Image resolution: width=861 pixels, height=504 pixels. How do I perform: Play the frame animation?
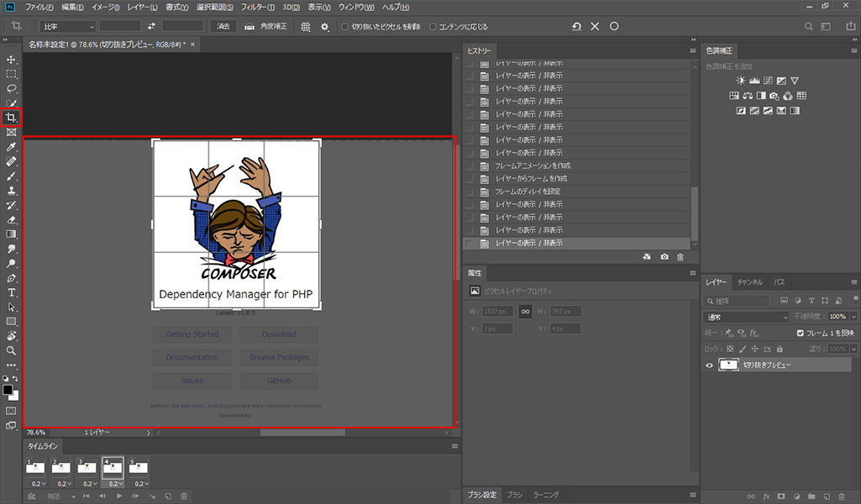[x=119, y=496]
